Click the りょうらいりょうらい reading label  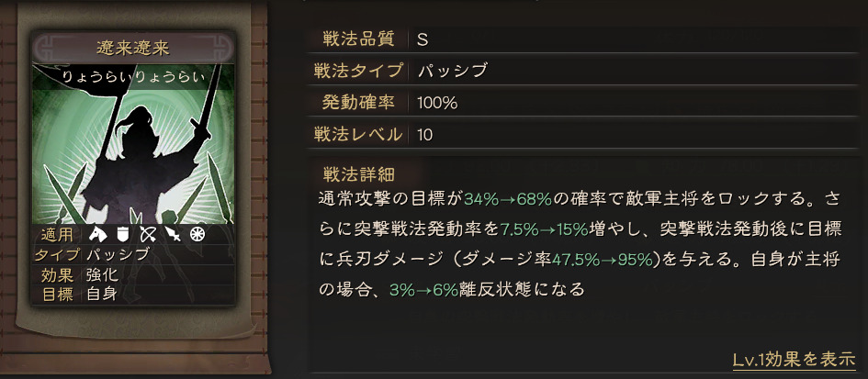coord(133,77)
